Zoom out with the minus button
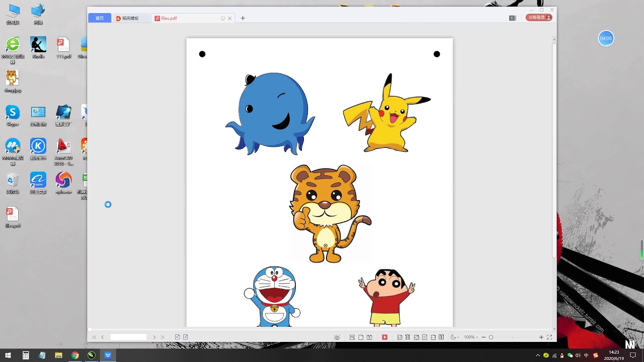The width and height of the screenshot is (644, 362). coord(484,337)
